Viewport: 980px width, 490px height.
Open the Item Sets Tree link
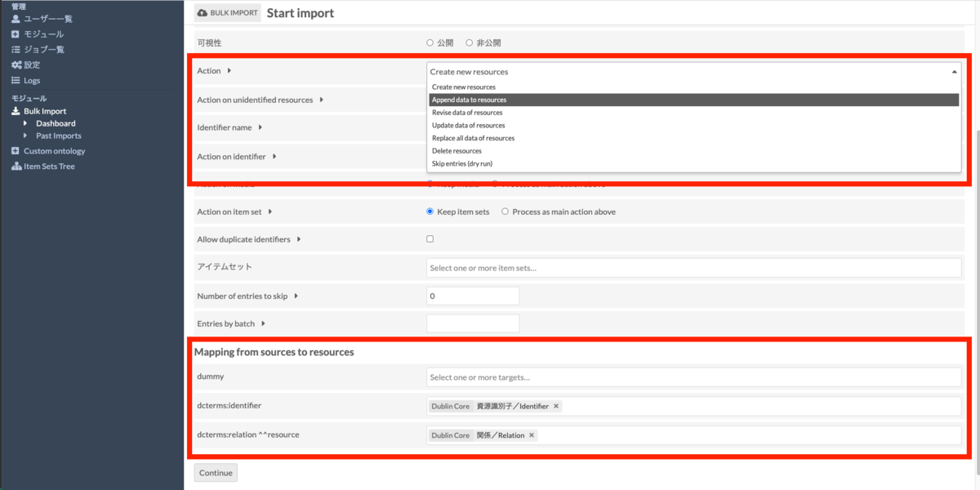(49, 167)
